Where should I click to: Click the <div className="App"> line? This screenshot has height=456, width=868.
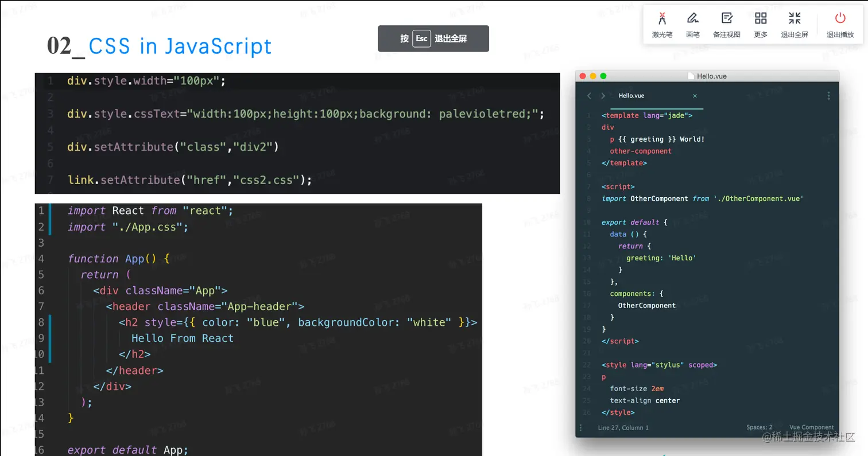coord(160,290)
